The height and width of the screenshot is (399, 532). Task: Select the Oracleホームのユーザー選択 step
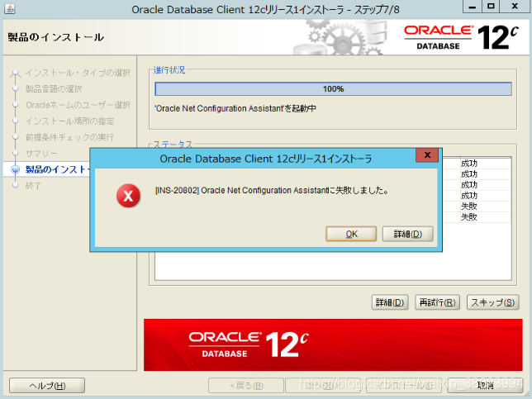pos(78,105)
